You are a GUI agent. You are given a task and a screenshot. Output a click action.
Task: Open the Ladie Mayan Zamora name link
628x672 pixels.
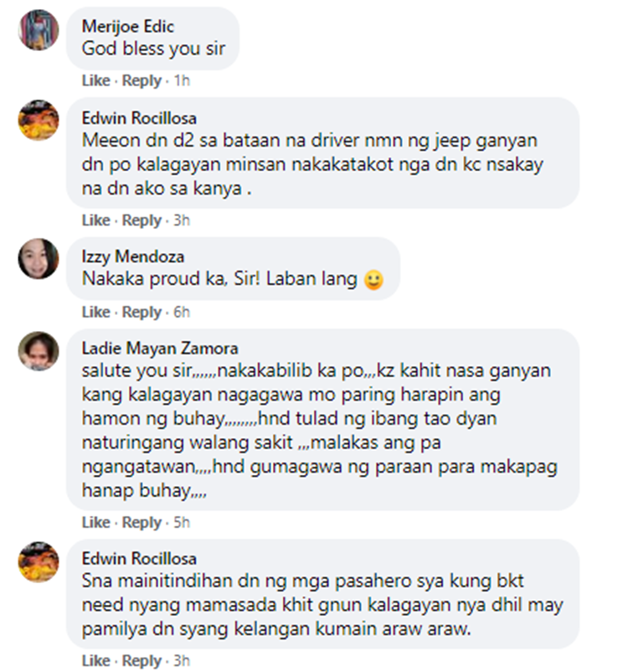pos(160,348)
